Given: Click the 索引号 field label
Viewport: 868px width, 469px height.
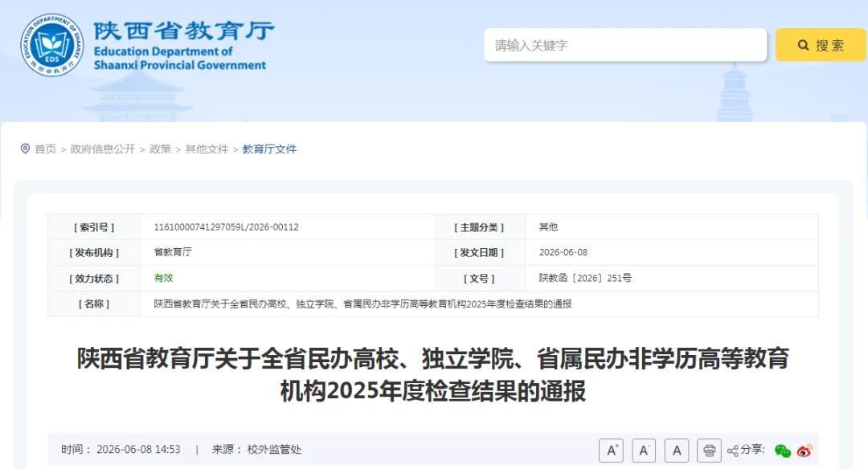Looking at the screenshot, I should [94, 227].
